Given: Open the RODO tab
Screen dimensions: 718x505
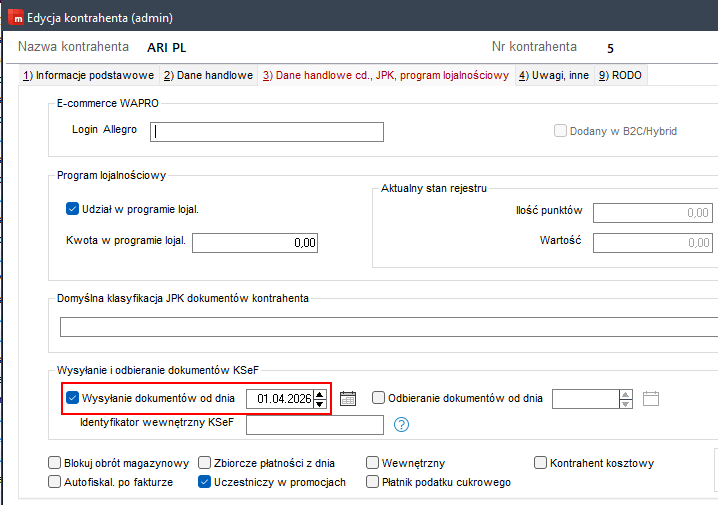Looking at the screenshot, I should tap(620, 75).
